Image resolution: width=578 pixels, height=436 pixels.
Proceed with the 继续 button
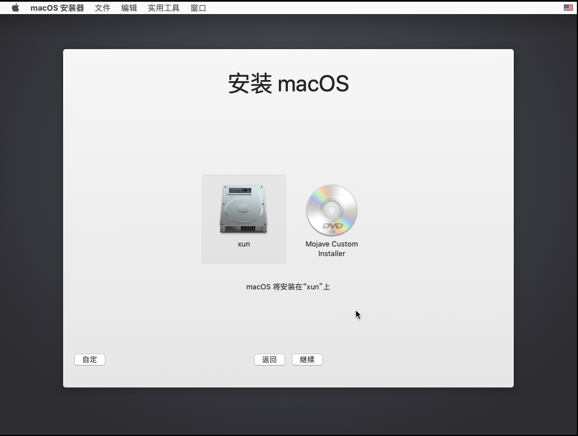(x=307, y=359)
